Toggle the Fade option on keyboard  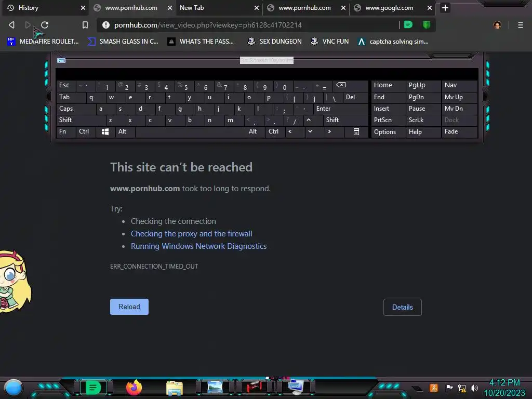(459, 131)
